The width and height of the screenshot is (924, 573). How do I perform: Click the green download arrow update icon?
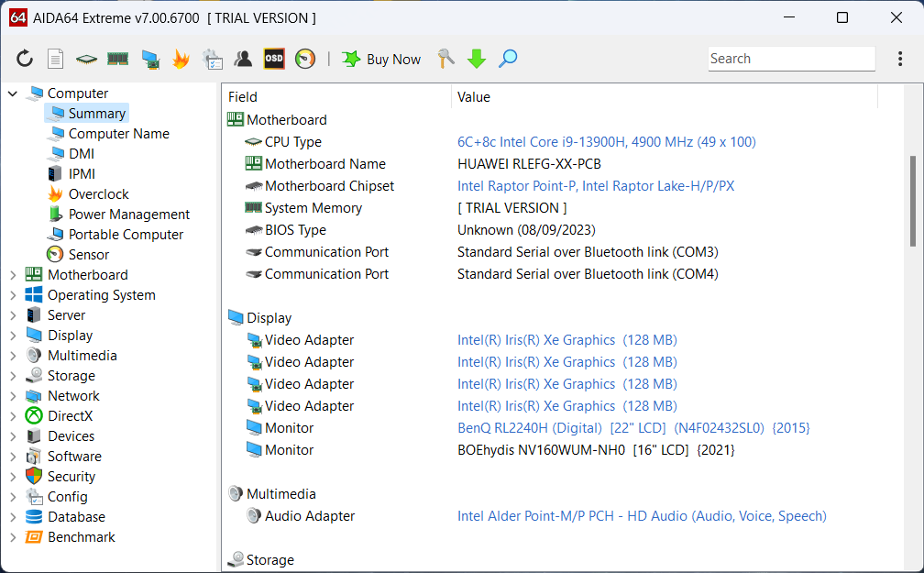[477, 59]
